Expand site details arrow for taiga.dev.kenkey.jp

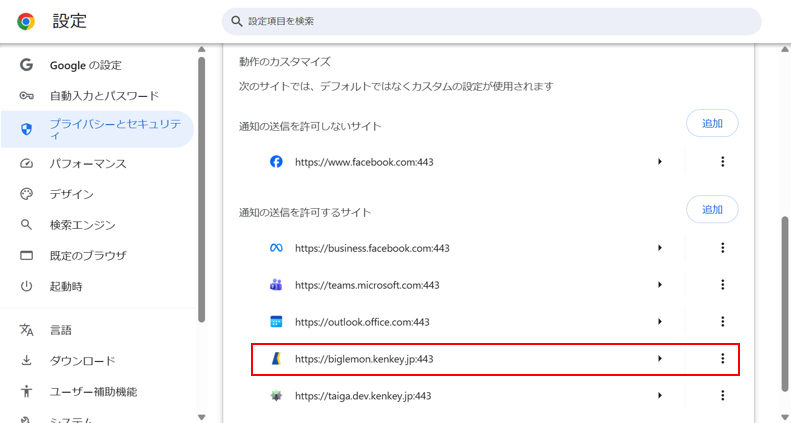coord(660,396)
